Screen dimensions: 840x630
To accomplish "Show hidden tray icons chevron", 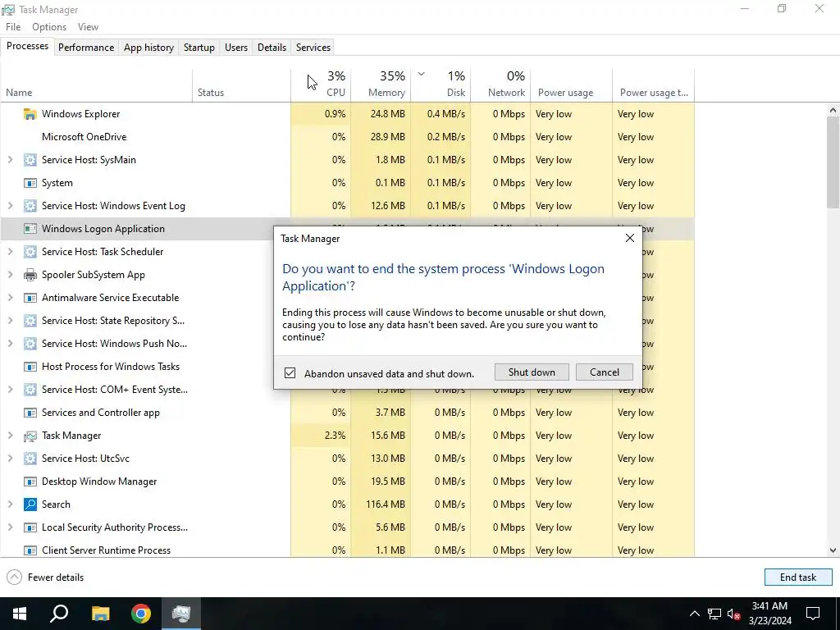I will click(x=694, y=614).
